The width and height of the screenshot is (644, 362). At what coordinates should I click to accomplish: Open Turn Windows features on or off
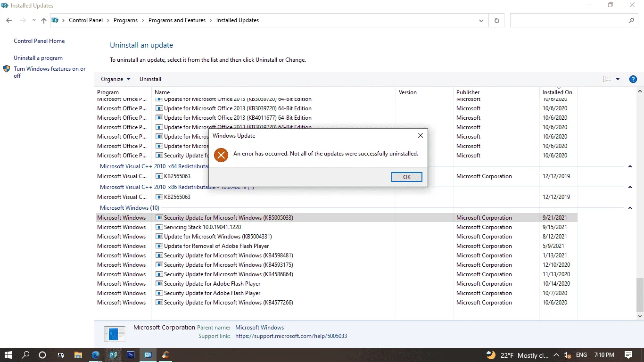click(50, 72)
